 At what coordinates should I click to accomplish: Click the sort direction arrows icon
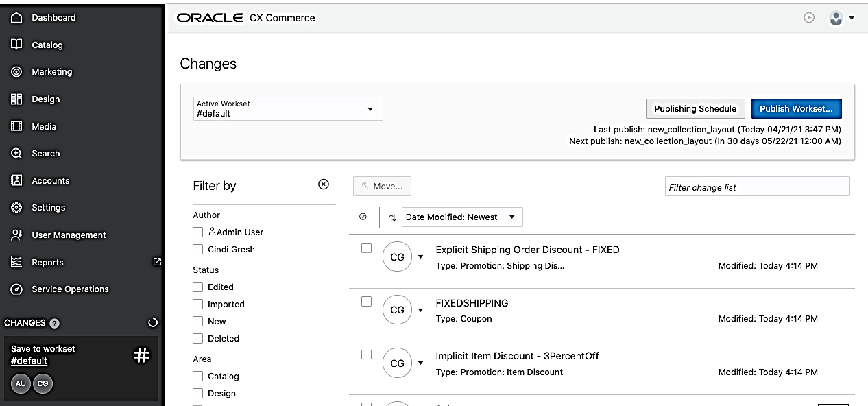coord(392,217)
